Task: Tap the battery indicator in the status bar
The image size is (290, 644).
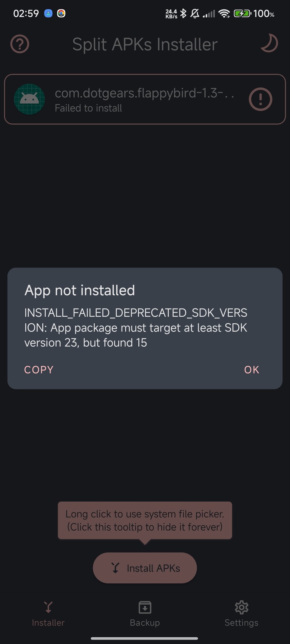Action: click(x=242, y=14)
